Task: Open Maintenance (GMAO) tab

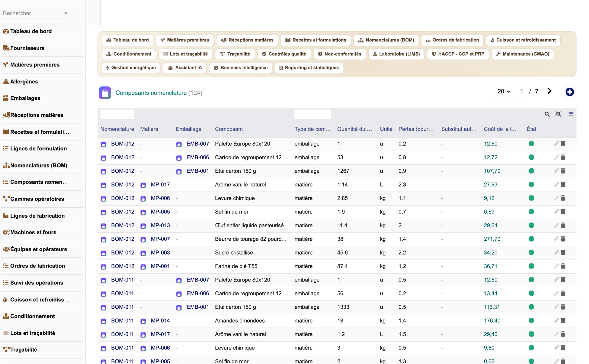Action: point(523,54)
